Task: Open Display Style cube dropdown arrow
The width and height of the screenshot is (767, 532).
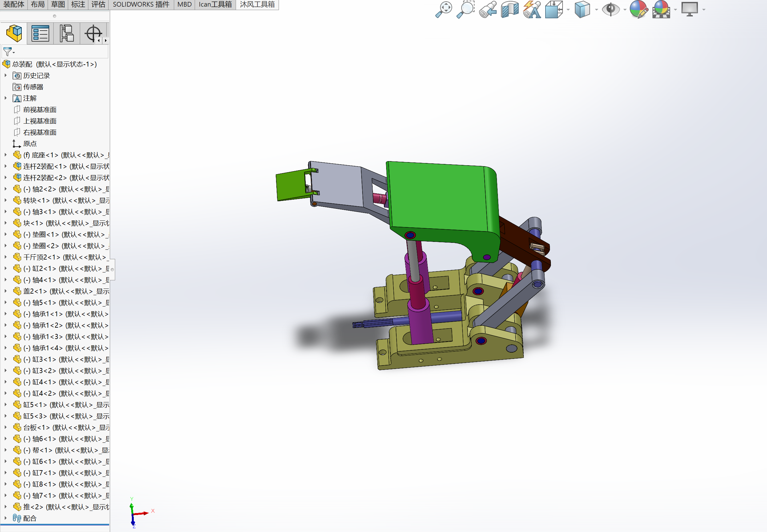Action: tap(597, 10)
